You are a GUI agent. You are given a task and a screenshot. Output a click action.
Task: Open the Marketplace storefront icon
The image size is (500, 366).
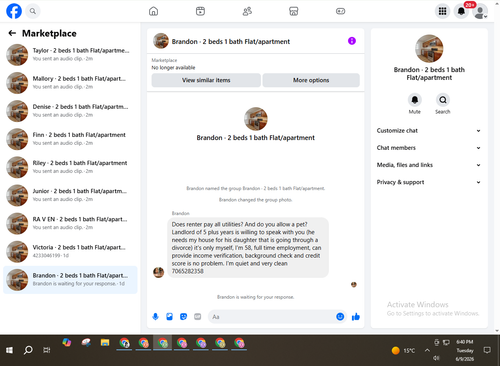click(294, 11)
